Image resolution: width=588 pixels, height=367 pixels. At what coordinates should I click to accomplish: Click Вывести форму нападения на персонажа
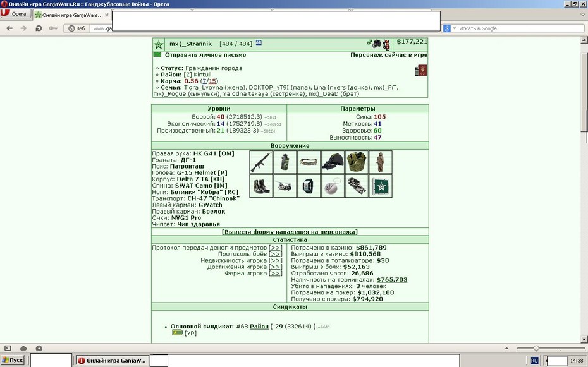point(290,232)
